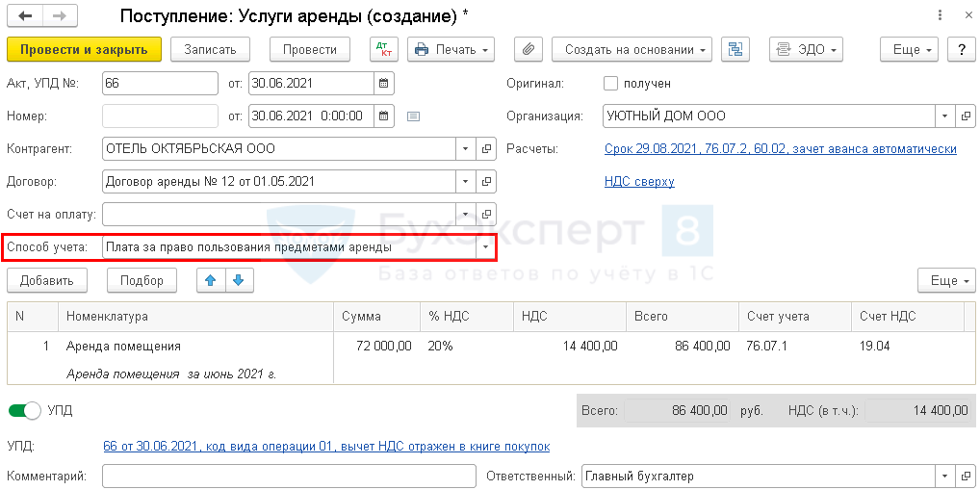
Task: Focus the empty Номер field
Action: [x=160, y=116]
